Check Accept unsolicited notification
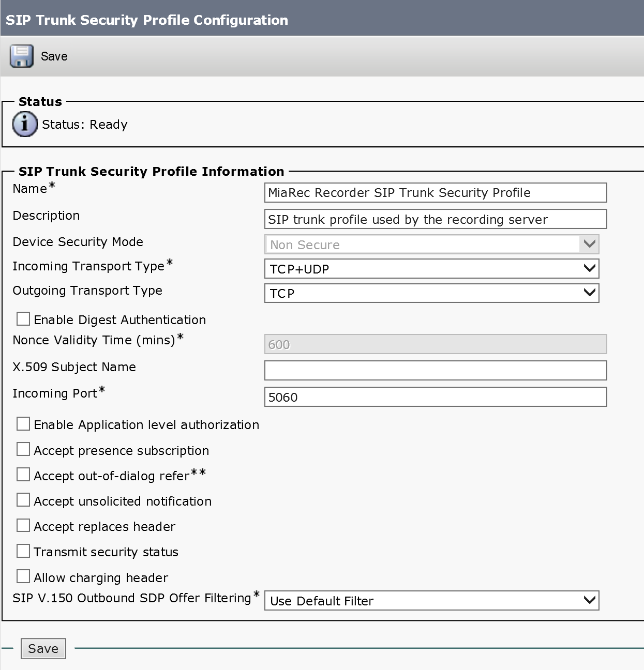Image resolution: width=644 pixels, height=670 pixels. [23, 500]
